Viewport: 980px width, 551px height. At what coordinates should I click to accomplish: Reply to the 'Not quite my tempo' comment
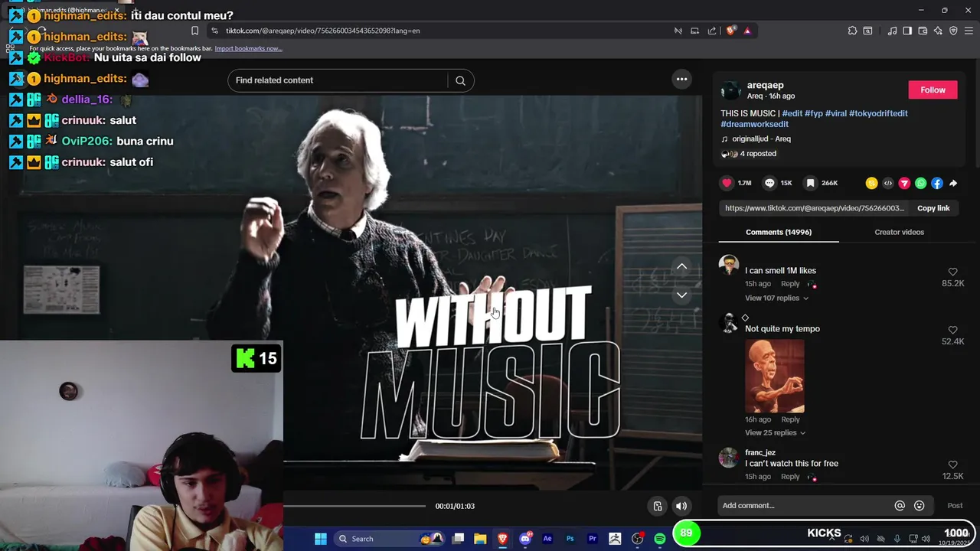click(x=790, y=419)
